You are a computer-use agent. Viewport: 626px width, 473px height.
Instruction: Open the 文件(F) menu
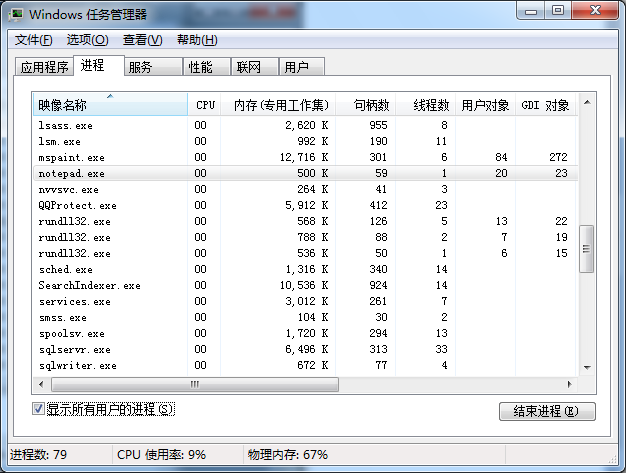tap(34, 40)
